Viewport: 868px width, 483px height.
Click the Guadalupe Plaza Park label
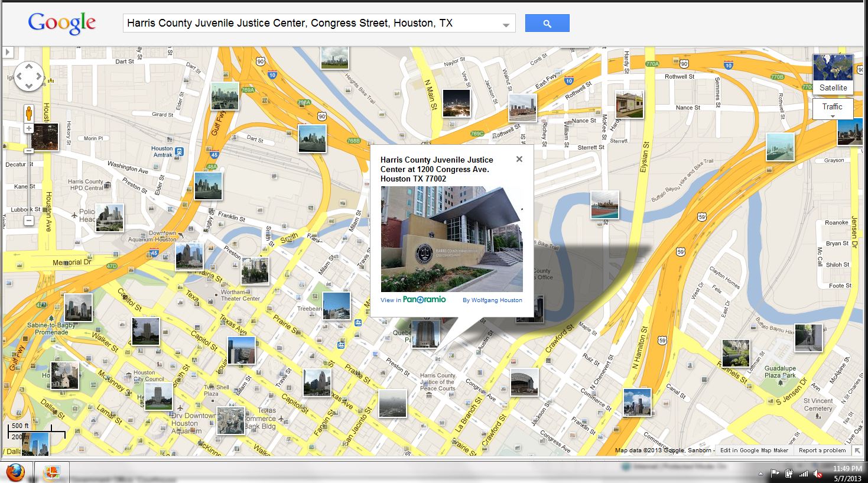tap(780, 372)
